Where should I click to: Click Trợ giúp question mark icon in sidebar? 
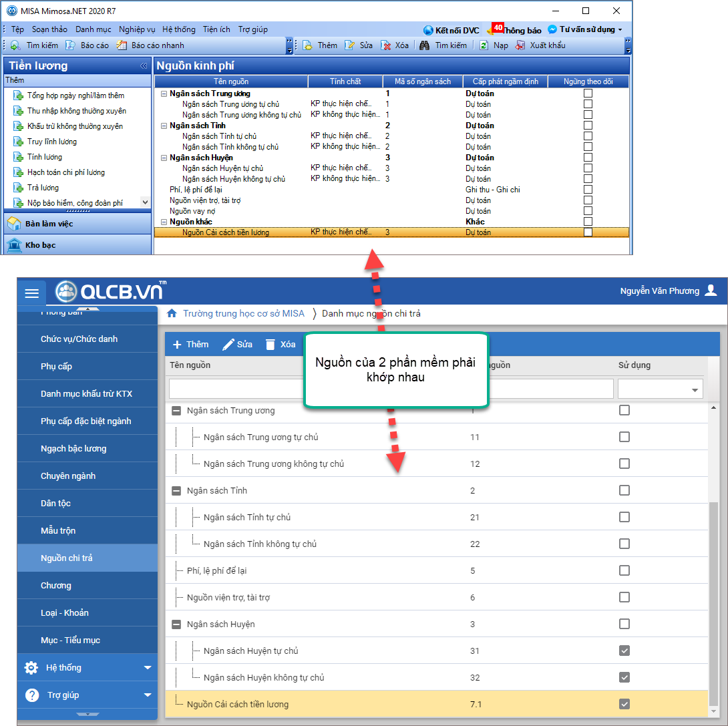(32, 695)
